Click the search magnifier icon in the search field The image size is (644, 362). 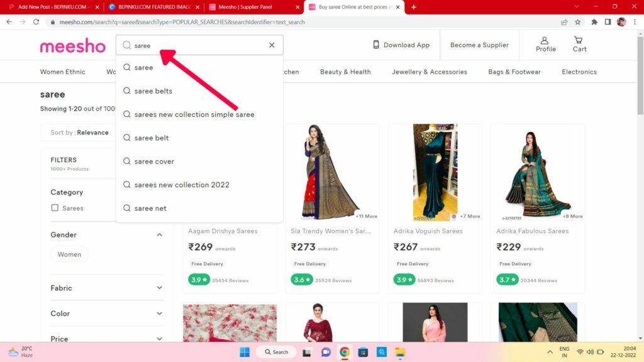[127, 45]
